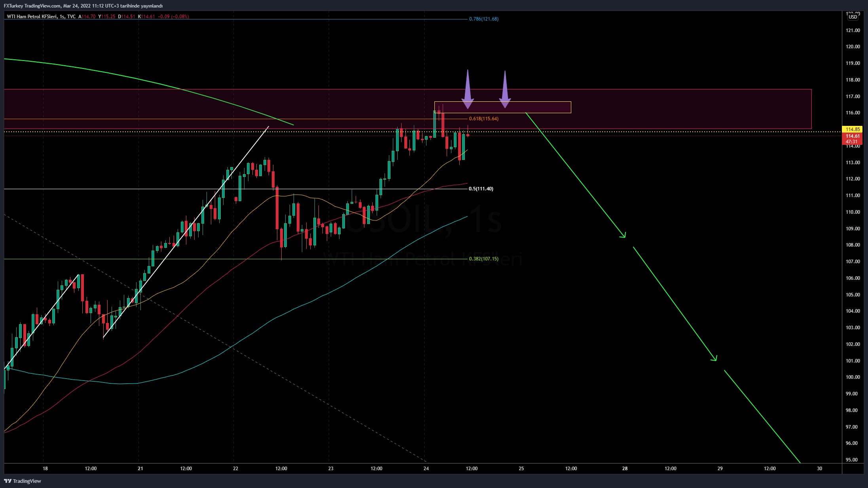This screenshot has height=488, width=868.
Task: Open the USD currency selector on price axis
Action: pos(853,17)
